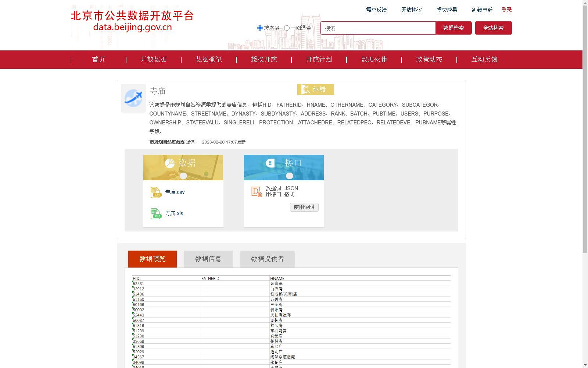Click the 接口 panel header image

coord(284,167)
